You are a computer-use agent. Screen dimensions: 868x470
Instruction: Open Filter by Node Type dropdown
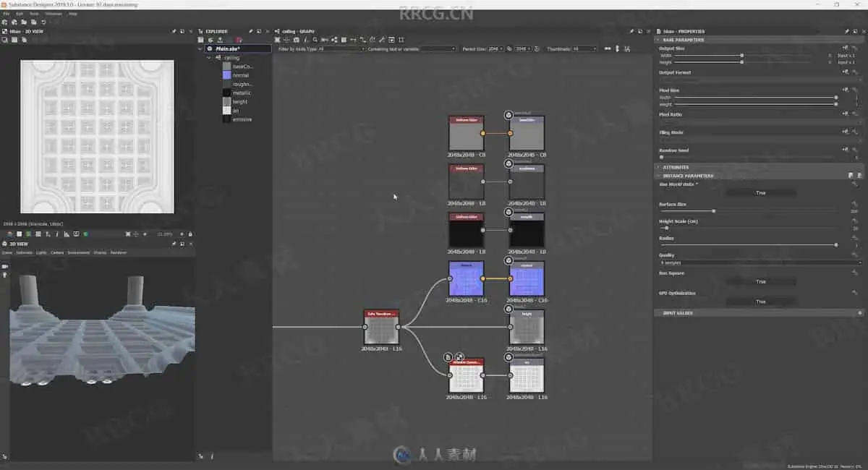point(341,48)
